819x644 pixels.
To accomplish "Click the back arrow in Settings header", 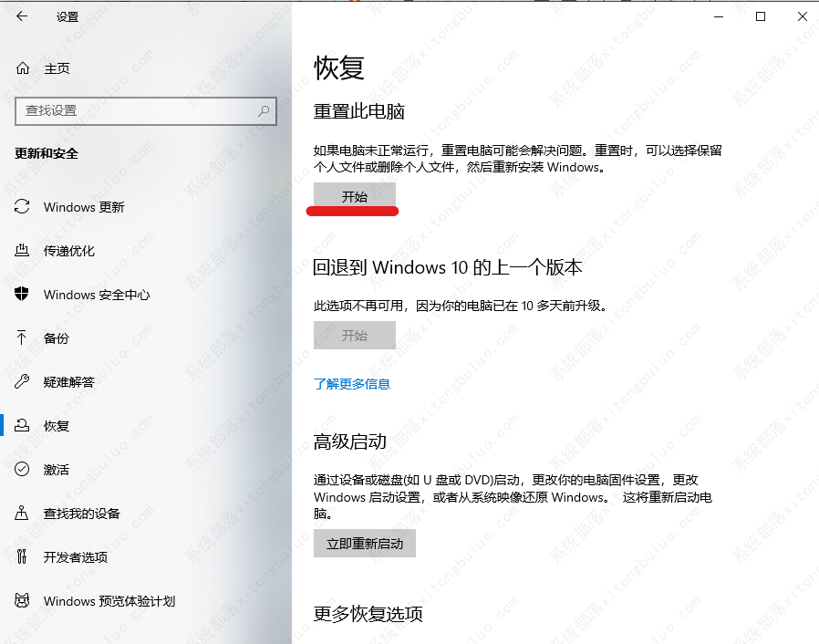I will point(22,16).
